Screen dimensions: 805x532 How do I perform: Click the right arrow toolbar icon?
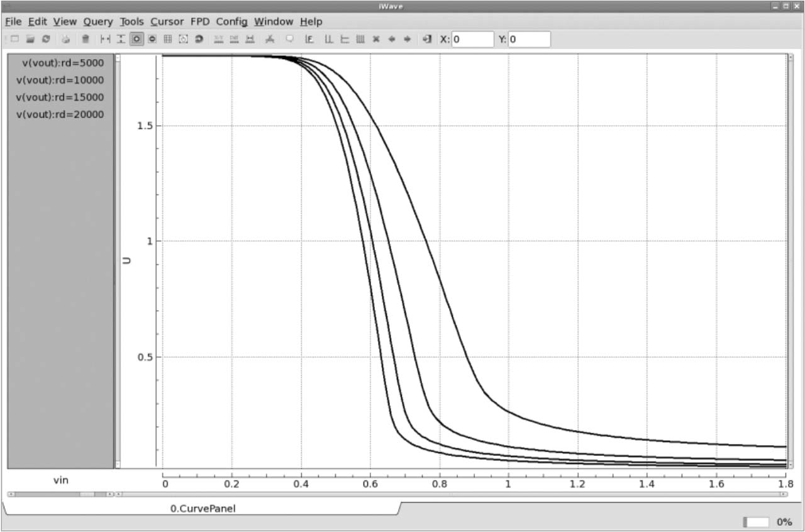coord(408,39)
